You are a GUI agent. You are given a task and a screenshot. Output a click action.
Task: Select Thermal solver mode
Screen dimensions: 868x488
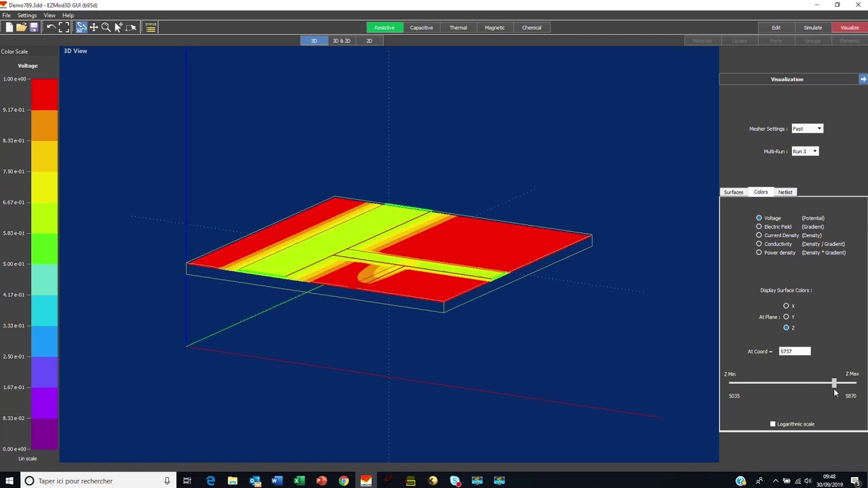(x=458, y=28)
